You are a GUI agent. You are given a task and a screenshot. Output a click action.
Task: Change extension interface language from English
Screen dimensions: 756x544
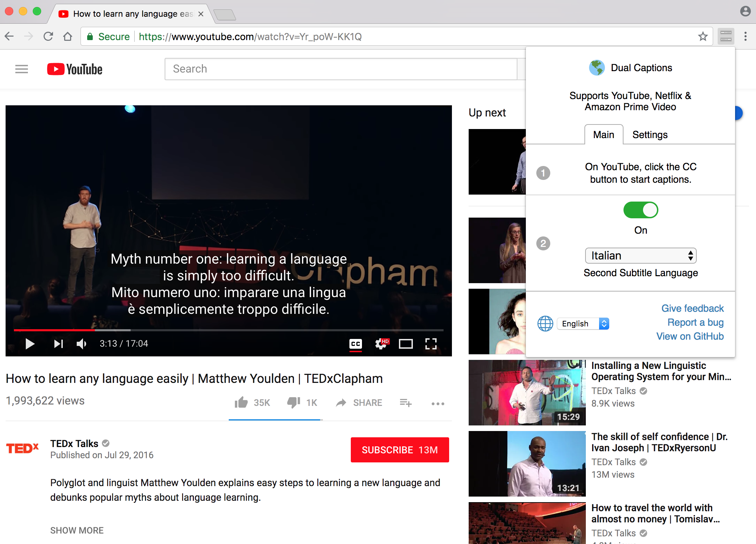click(583, 324)
